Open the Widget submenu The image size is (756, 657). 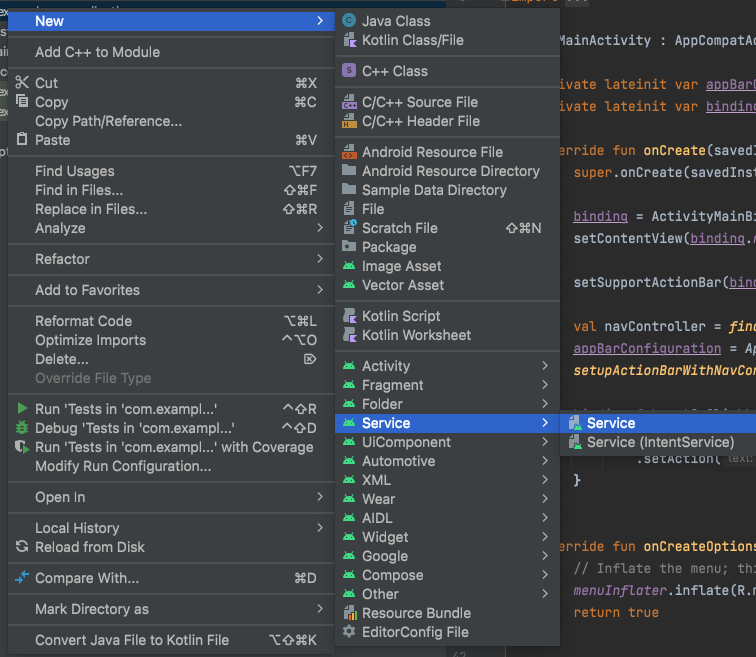coord(447,537)
